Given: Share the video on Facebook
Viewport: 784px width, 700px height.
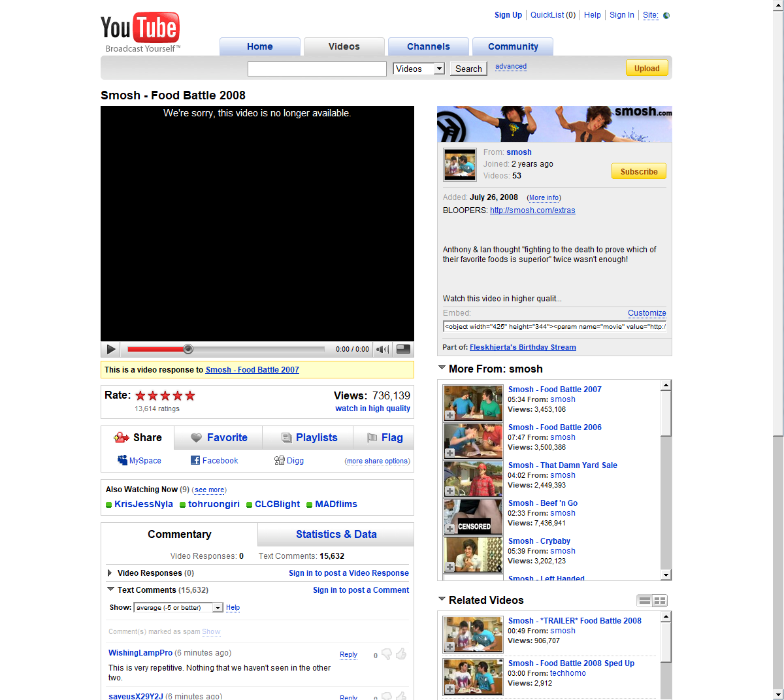Looking at the screenshot, I should click(214, 461).
